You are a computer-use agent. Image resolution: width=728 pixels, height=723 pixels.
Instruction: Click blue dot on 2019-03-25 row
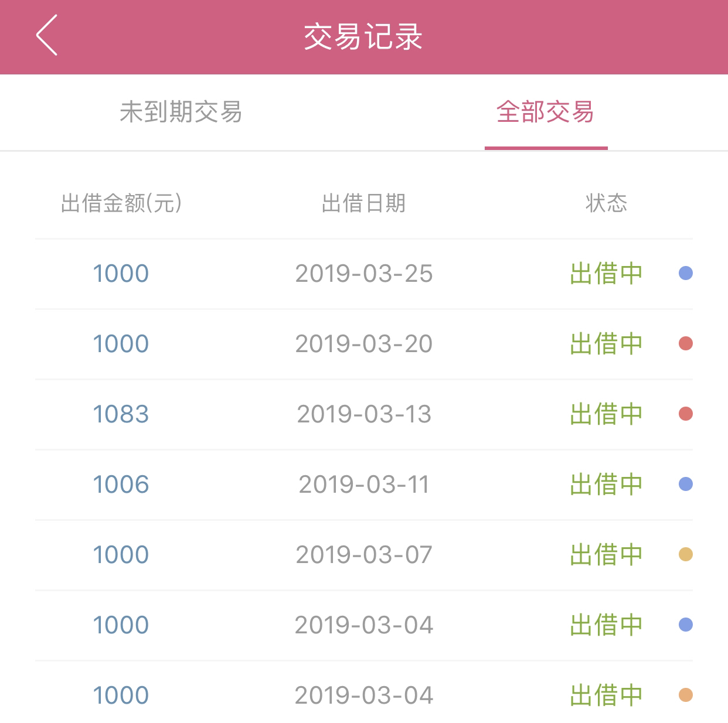coord(686,273)
